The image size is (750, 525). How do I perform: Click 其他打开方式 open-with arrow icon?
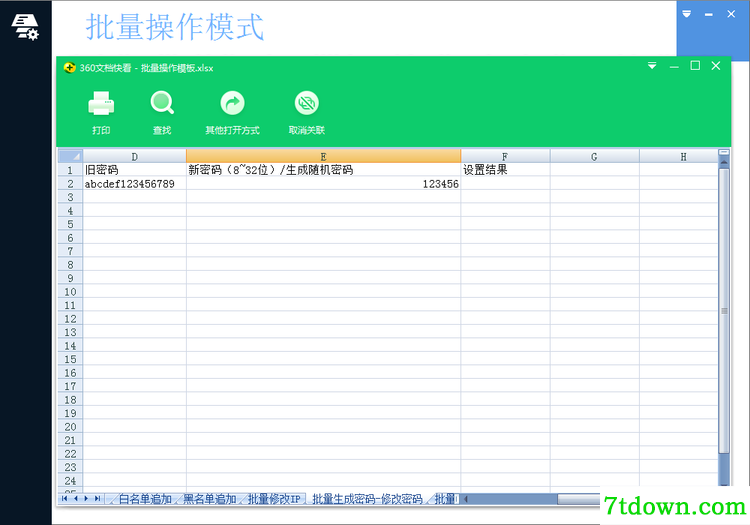[x=232, y=103]
